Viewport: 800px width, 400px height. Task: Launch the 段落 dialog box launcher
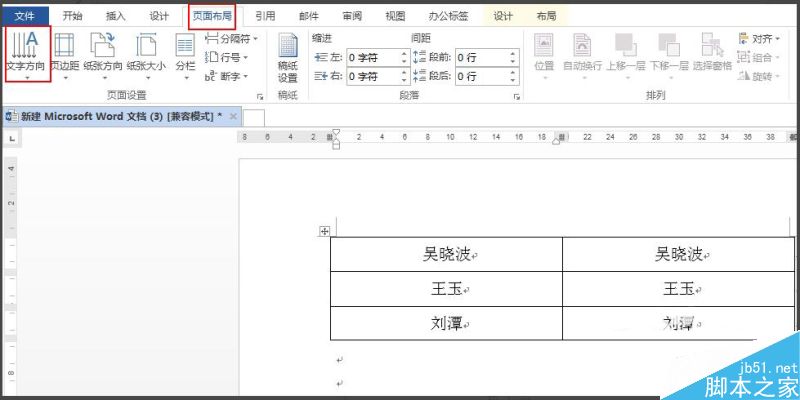(516, 96)
